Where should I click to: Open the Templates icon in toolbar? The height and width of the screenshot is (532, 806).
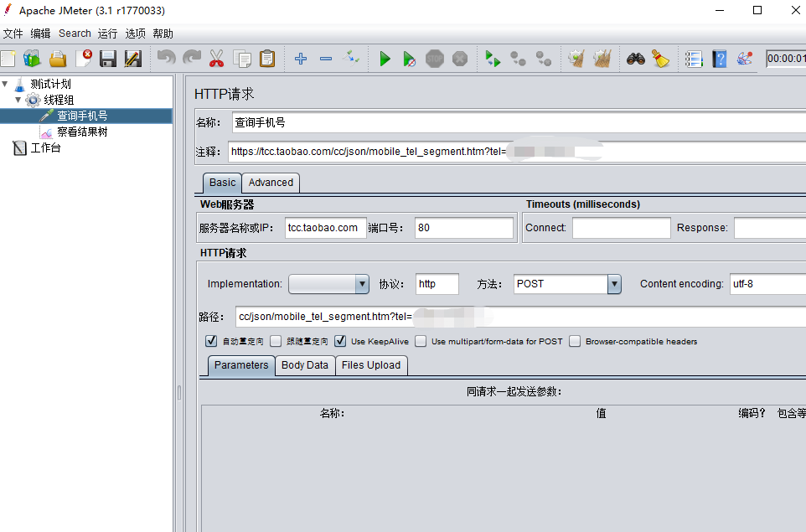point(32,59)
